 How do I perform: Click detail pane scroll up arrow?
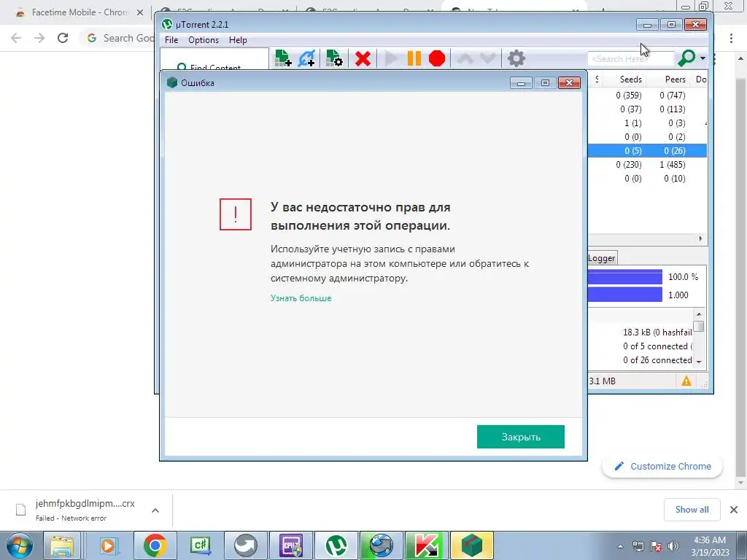699,314
